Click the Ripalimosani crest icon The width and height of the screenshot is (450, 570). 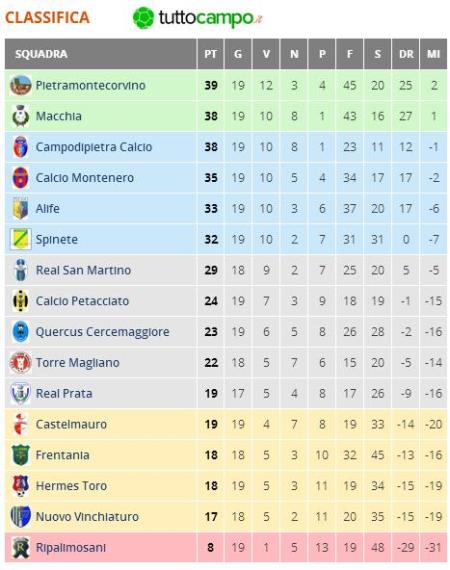(x=20, y=547)
